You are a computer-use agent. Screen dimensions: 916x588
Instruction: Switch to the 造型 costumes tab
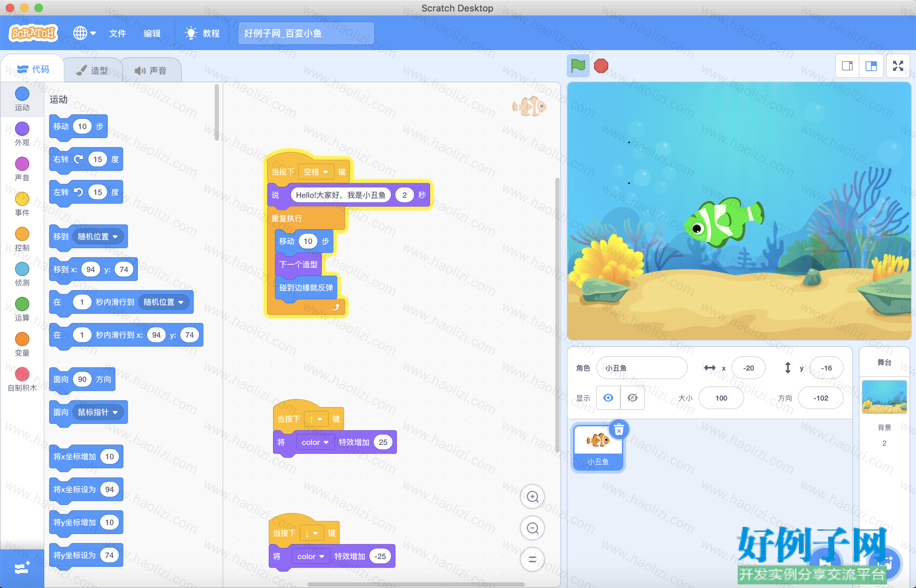tap(92, 70)
